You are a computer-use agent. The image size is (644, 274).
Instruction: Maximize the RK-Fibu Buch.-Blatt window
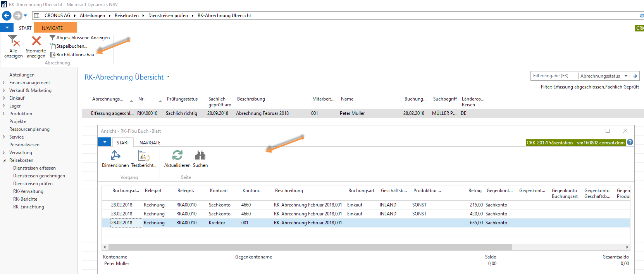[608, 131]
